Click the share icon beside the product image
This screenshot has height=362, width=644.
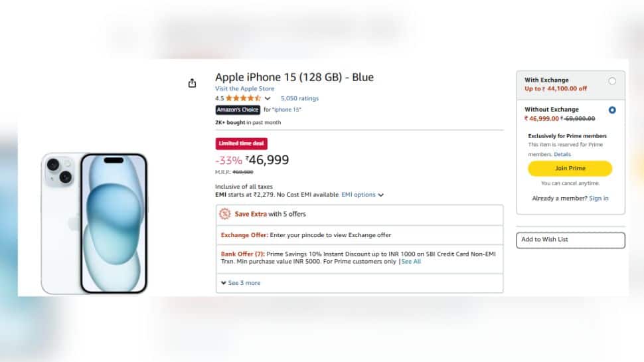(x=192, y=83)
